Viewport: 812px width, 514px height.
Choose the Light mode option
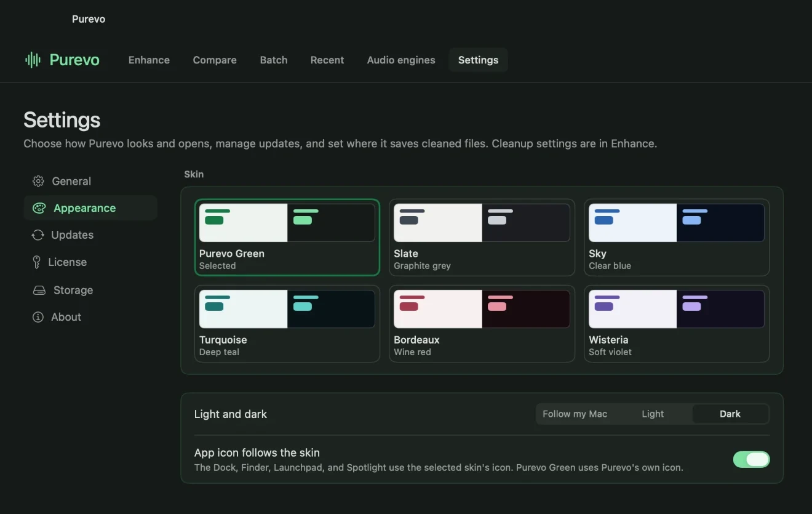pyautogui.click(x=653, y=414)
